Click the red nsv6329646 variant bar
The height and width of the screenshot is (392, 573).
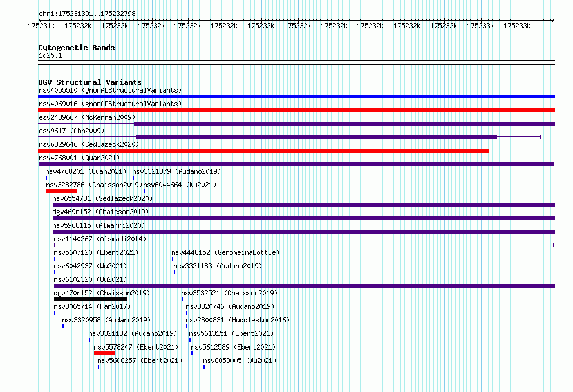click(263, 151)
